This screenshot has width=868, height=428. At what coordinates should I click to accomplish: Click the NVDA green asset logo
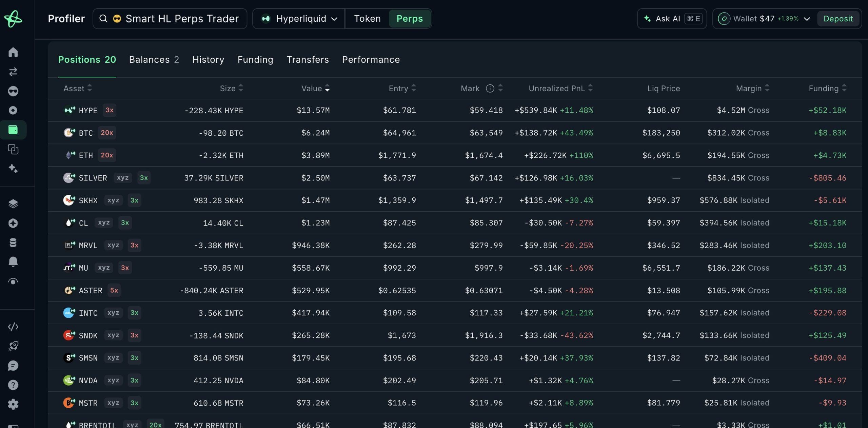click(x=69, y=380)
